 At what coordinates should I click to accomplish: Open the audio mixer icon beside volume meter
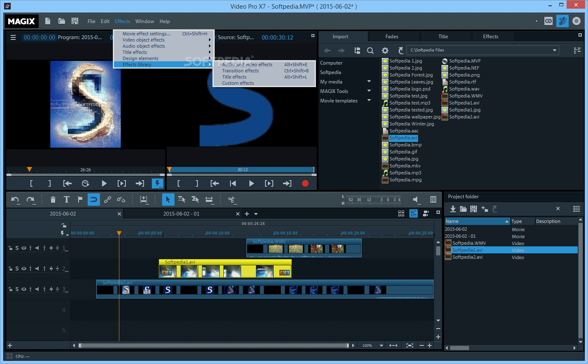433,199
